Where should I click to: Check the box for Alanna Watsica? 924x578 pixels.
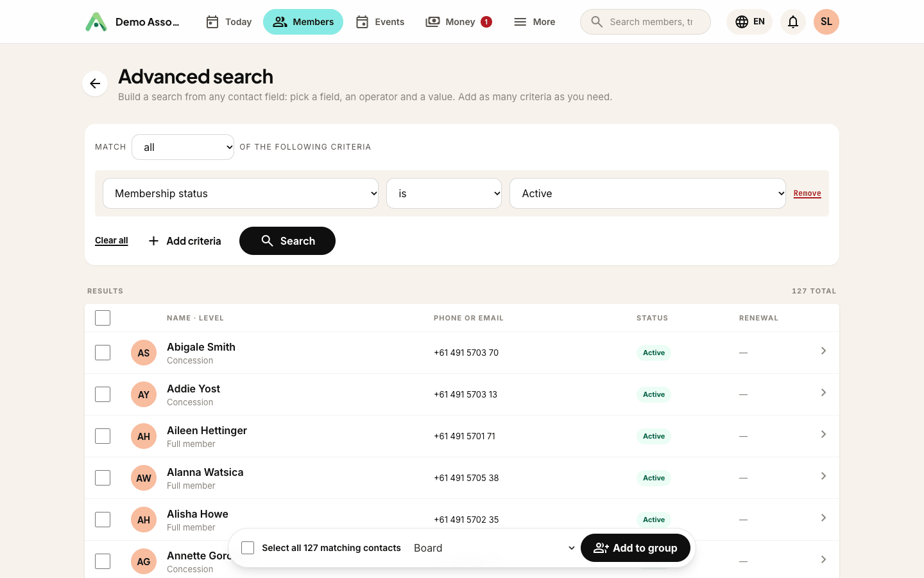point(103,478)
